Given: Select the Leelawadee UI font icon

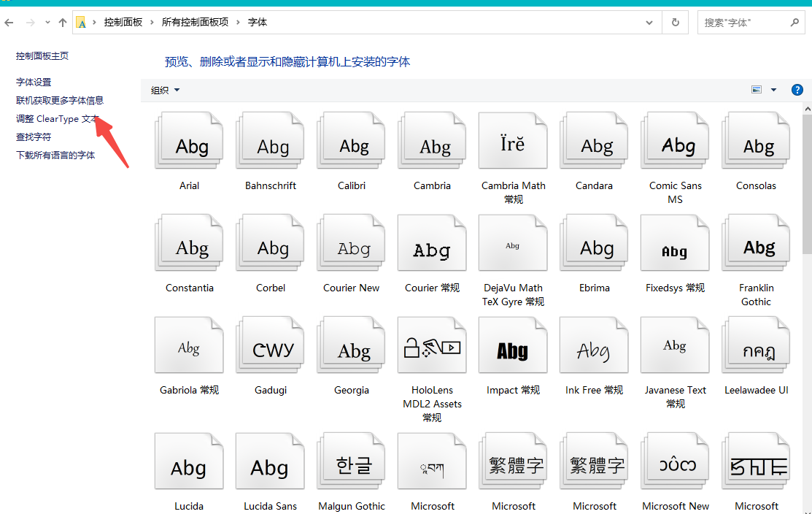Looking at the screenshot, I should coord(756,345).
